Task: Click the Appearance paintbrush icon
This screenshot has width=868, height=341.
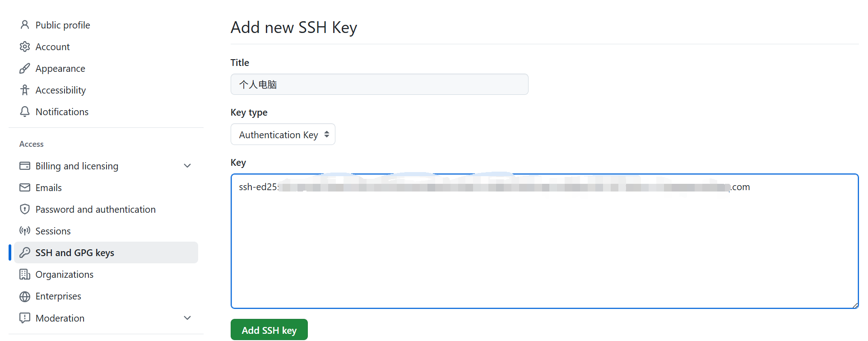Action: tap(25, 68)
